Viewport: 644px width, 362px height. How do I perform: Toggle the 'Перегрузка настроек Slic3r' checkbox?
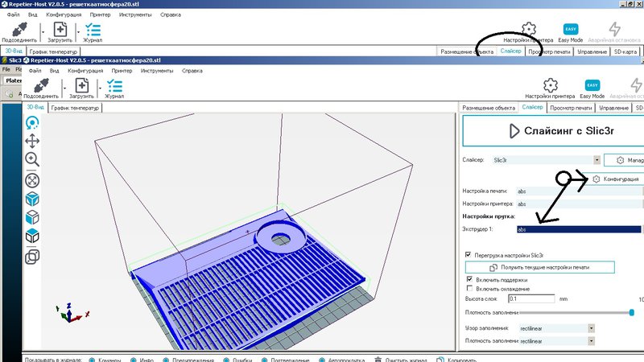tap(469, 255)
